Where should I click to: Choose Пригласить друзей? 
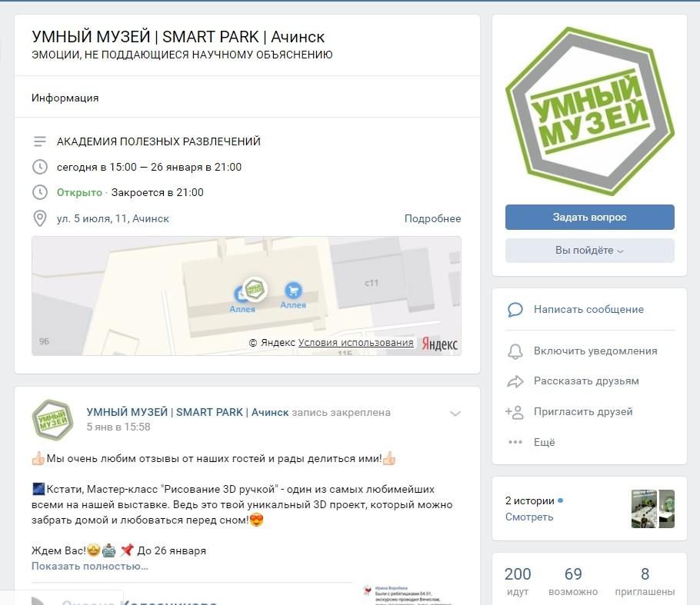point(583,411)
